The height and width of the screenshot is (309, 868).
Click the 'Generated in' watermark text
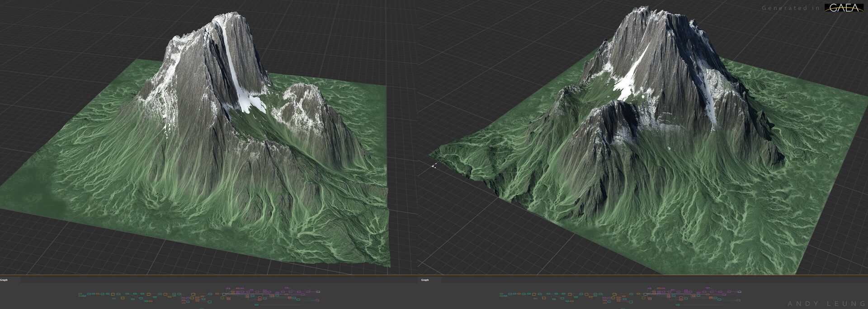tap(791, 8)
